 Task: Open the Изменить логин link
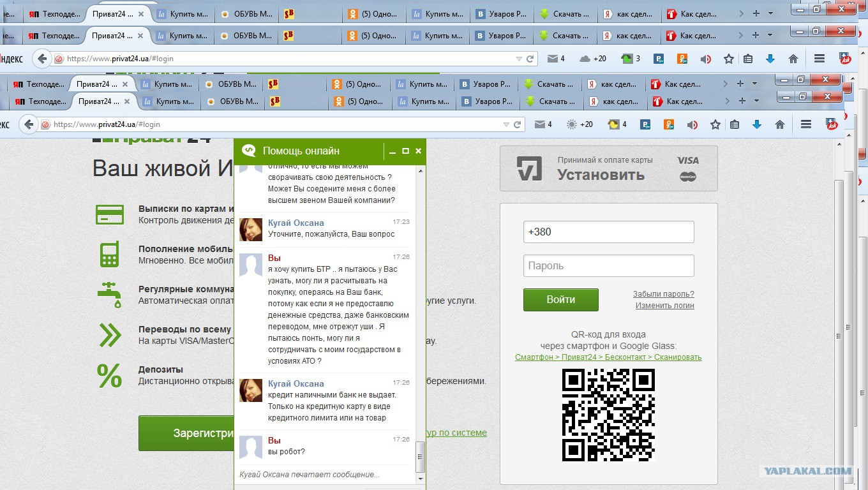(x=665, y=306)
